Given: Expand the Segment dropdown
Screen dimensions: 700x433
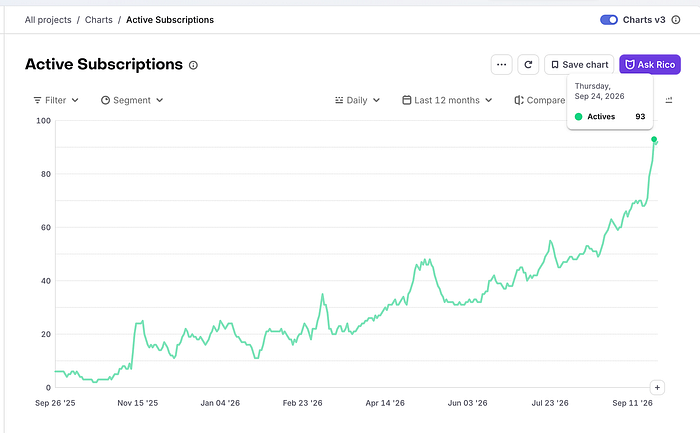Looking at the screenshot, I should coord(132,100).
